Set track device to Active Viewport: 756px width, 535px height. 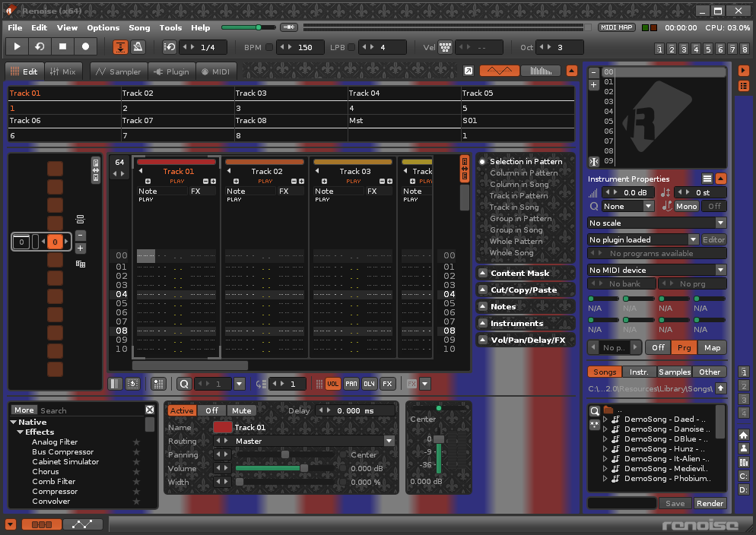(182, 411)
